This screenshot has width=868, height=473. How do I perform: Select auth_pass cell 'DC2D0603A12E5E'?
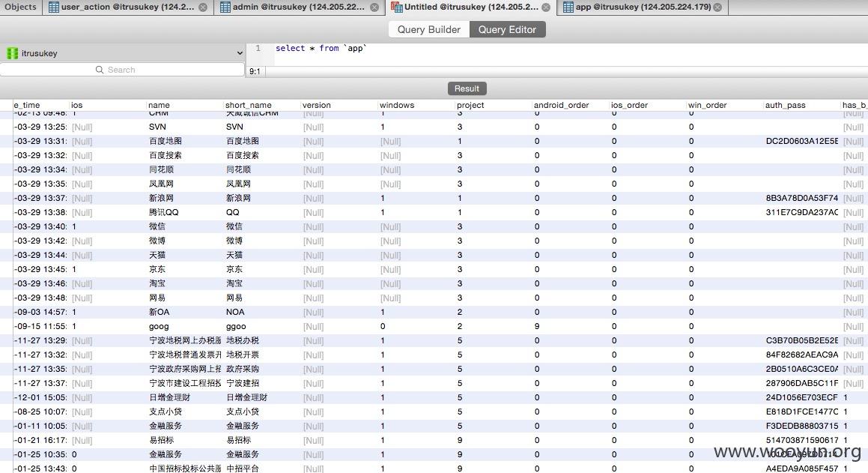[x=801, y=141]
